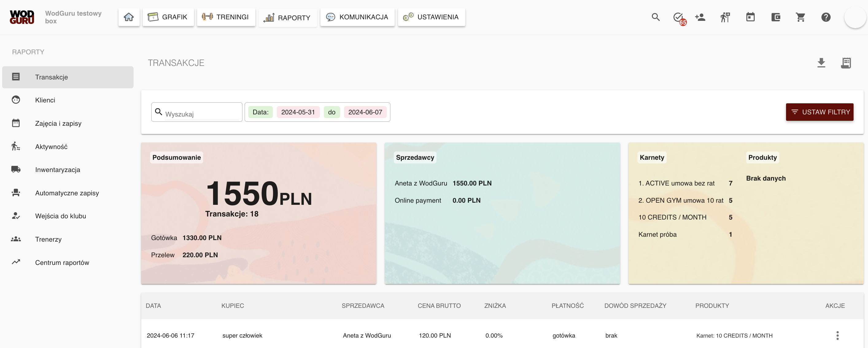The height and width of the screenshot is (348, 868).
Task: Click the start date 2024-05-31
Action: click(298, 112)
